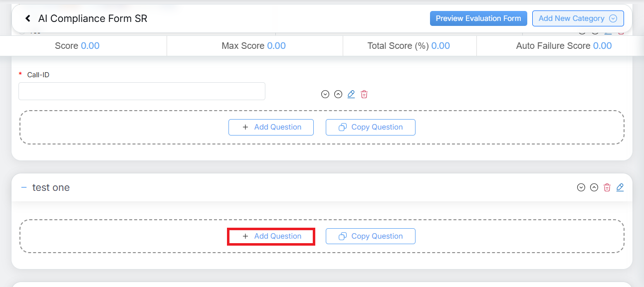Screen dimensions: 644x287
Task: Delete the Call-ID question
Action: pyautogui.click(x=364, y=94)
